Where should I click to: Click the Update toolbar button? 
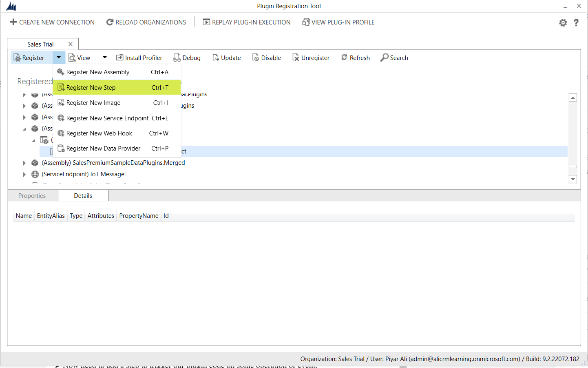(x=227, y=58)
